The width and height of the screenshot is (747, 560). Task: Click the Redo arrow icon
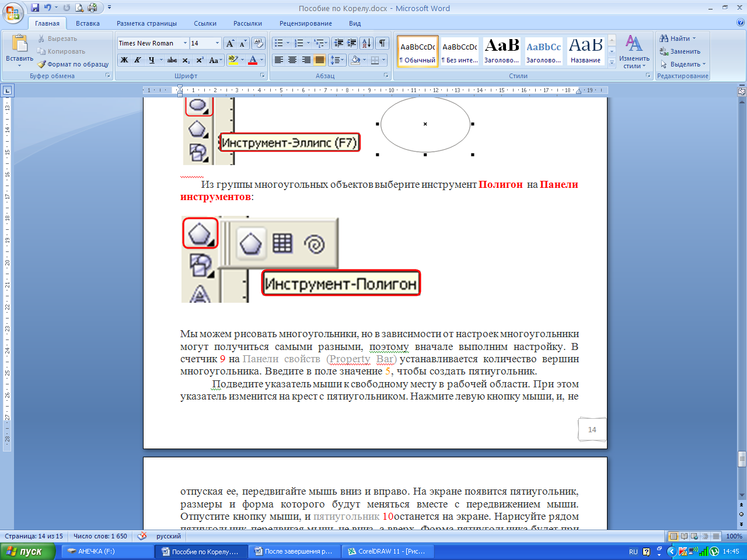[67, 8]
